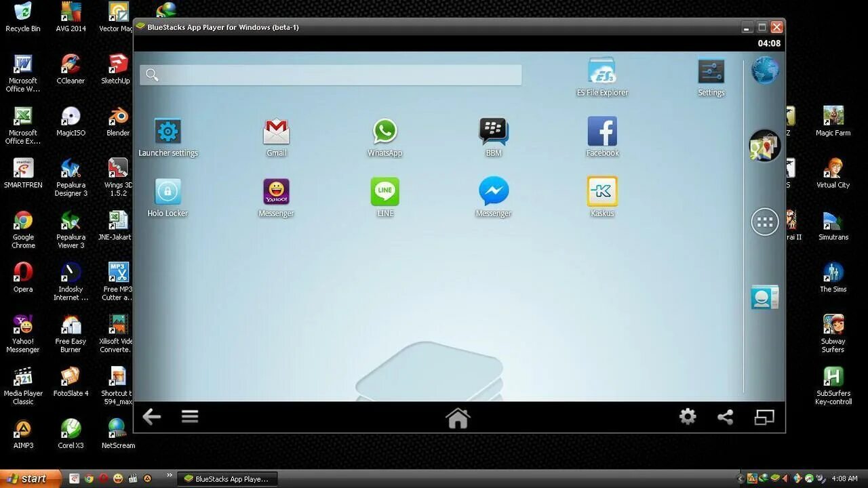Open Launcher settings gear icon
The width and height of the screenshot is (868, 488).
[167, 131]
